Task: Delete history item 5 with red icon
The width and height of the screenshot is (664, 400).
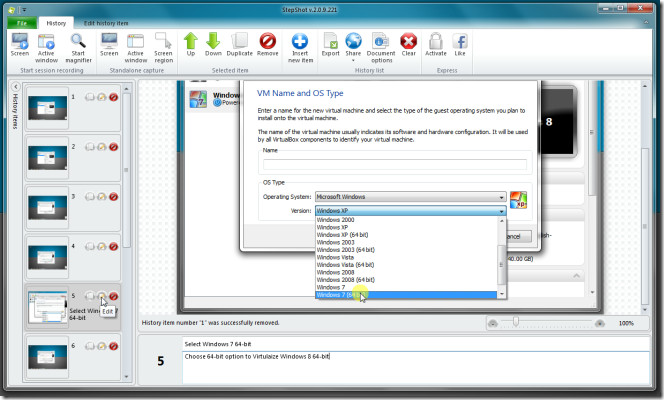Action: pos(113,296)
